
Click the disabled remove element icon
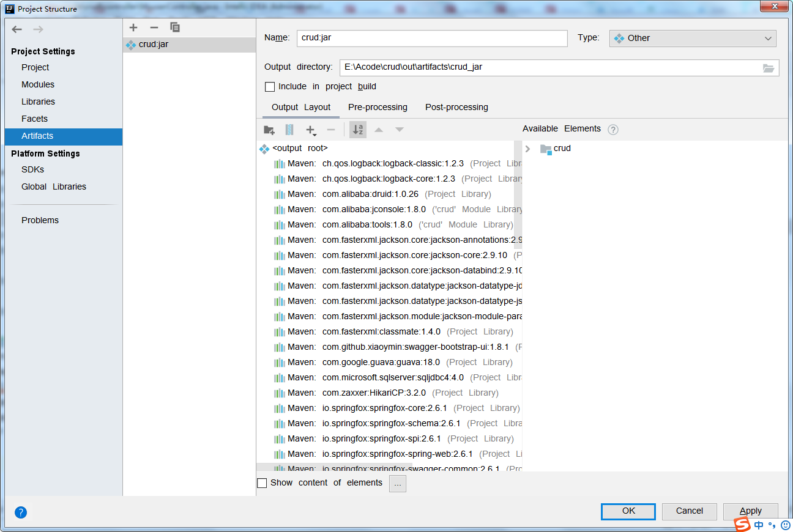[331, 130]
